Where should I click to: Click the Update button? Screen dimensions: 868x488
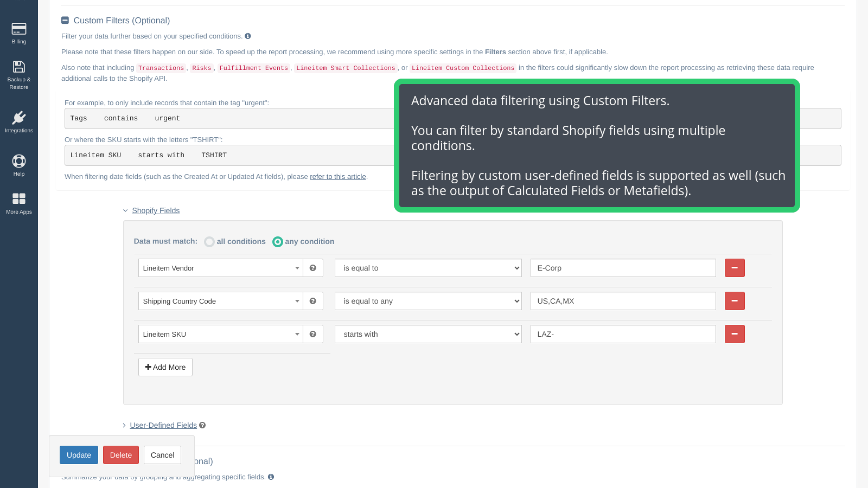point(79,455)
